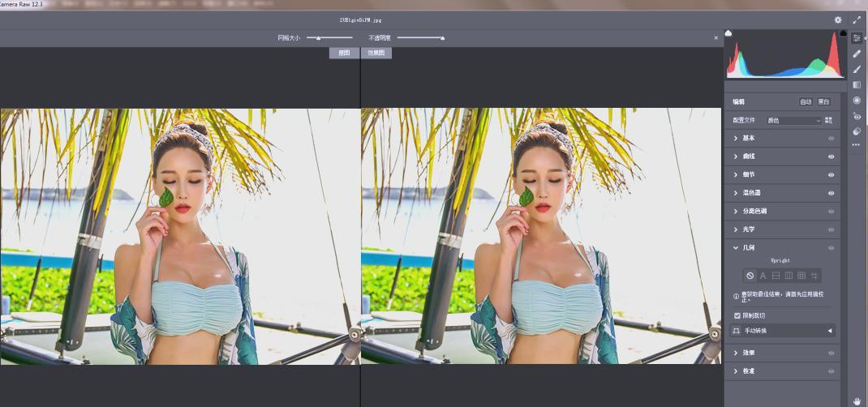Screen dimensions: 868x407
Task: Select the Adjustment Brush tool
Action: (857, 69)
